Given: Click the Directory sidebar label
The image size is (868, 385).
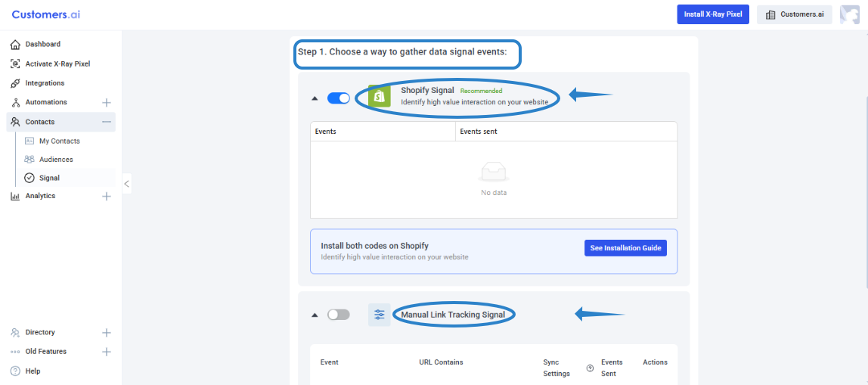Looking at the screenshot, I should pyautogui.click(x=40, y=332).
